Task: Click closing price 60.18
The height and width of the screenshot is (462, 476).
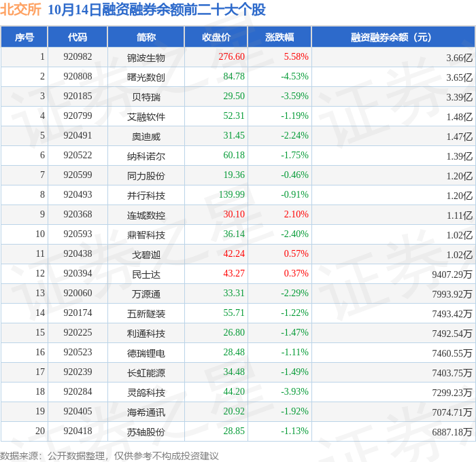Action: coord(234,156)
